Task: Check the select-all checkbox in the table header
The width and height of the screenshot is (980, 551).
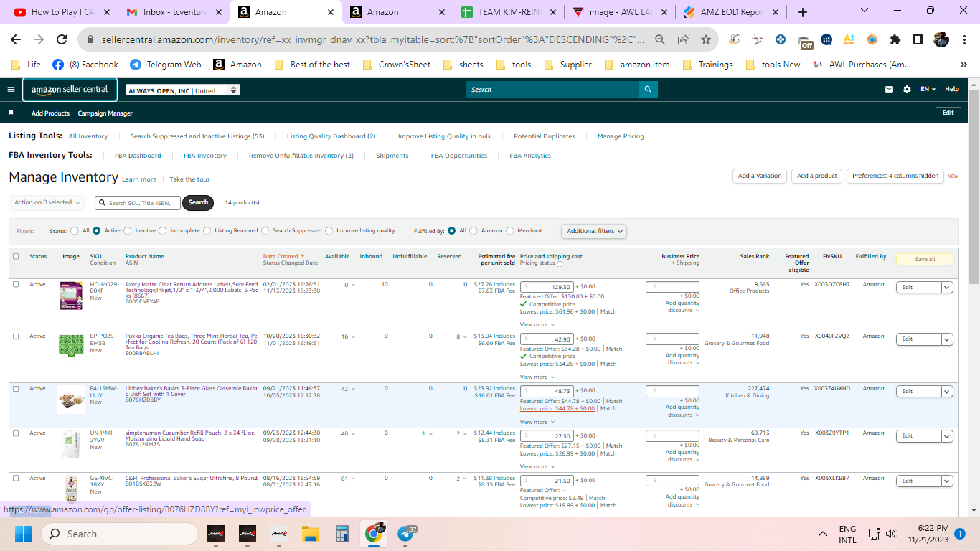Action: pos(16,256)
